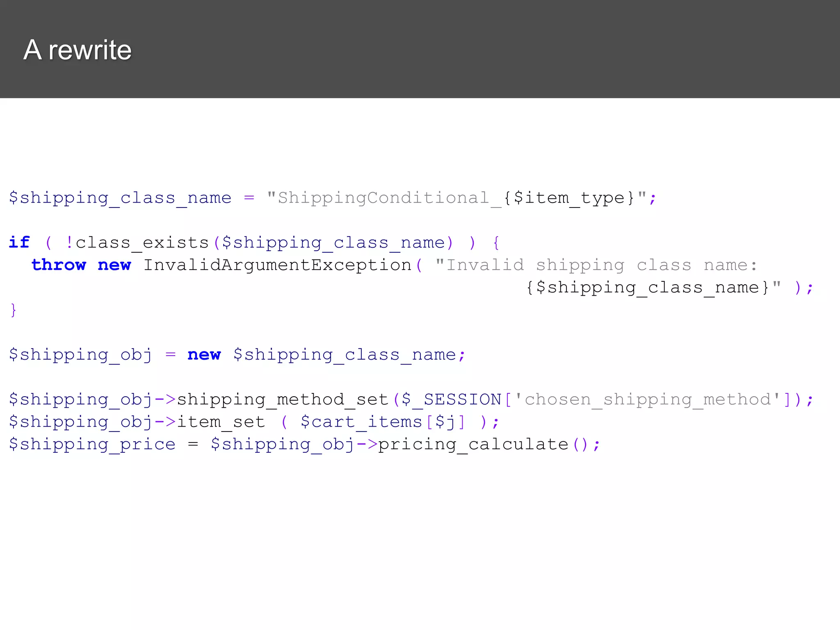Click the 'if ( !class_exists(' code line
840x630 pixels.
(254, 243)
